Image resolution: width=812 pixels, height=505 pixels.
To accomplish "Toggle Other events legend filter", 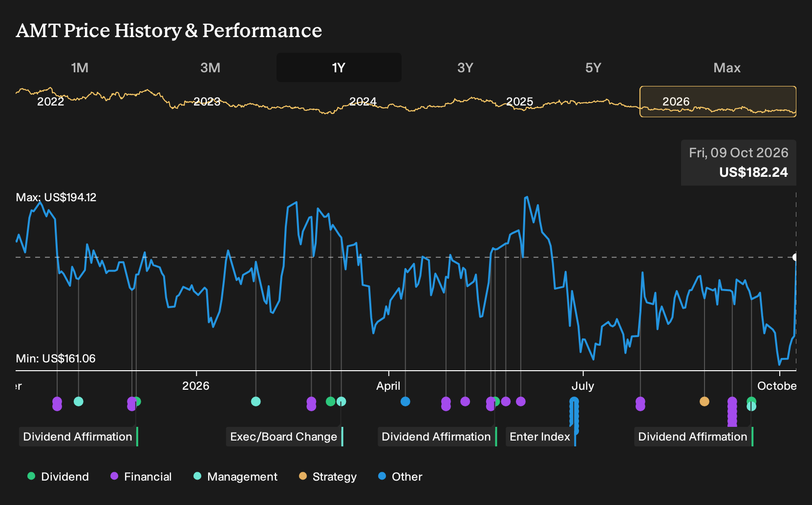I will coord(400,477).
